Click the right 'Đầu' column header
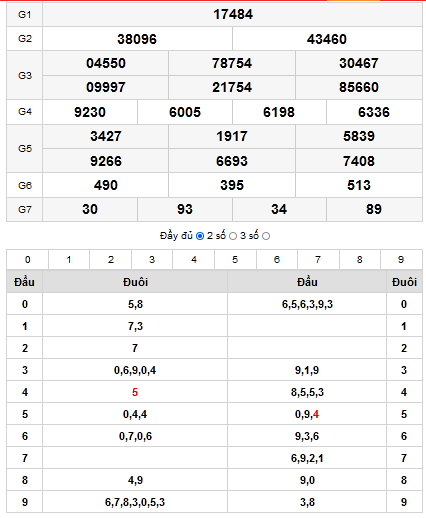Image resolution: width=426 pixels, height=518 pixels. 307,282
